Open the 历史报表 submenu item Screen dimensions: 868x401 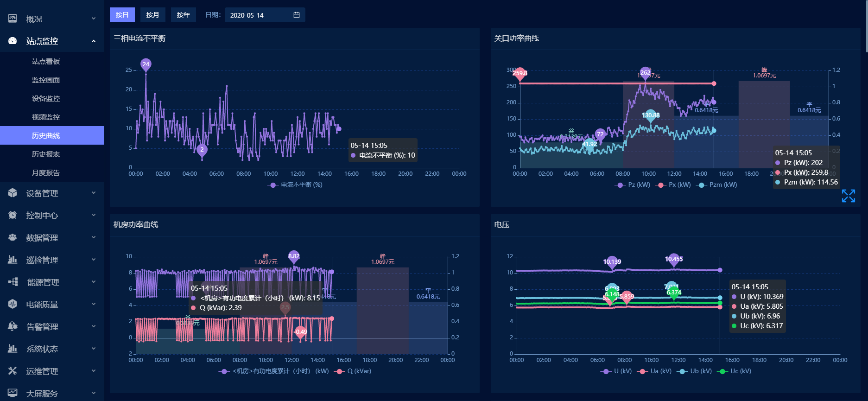[x=46, y=154]
